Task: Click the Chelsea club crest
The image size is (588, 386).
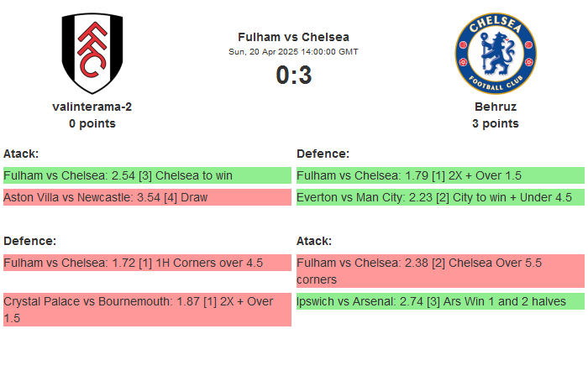Action: coord(495,54)
